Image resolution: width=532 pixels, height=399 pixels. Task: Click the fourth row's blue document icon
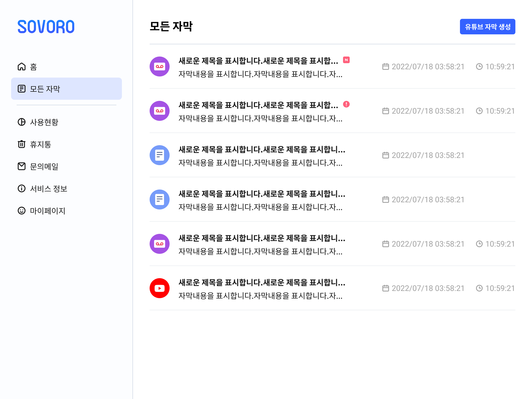pyautogui.click(x=160, y=199)
